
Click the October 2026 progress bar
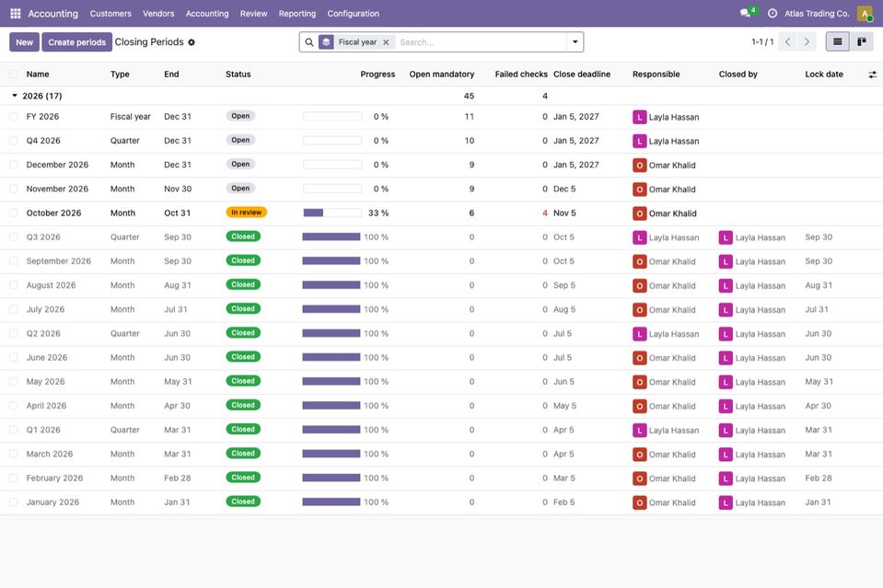click(x=332, y=213)
